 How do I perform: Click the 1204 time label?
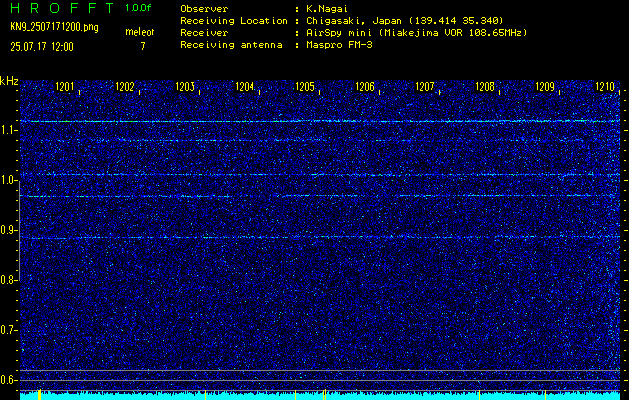245,87
